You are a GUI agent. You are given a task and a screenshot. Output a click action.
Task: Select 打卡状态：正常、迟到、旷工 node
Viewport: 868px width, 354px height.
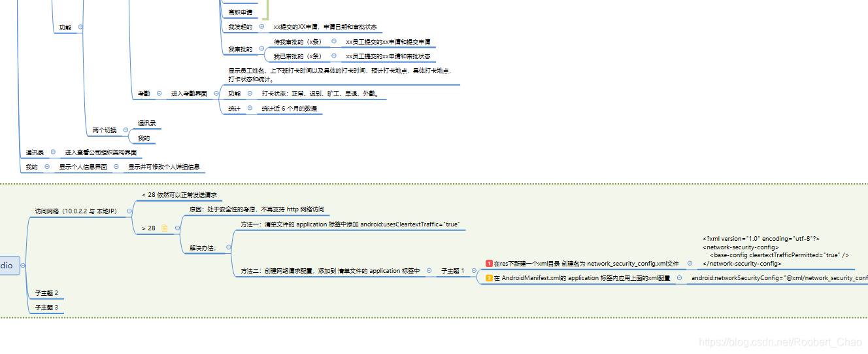pos(320,94)
